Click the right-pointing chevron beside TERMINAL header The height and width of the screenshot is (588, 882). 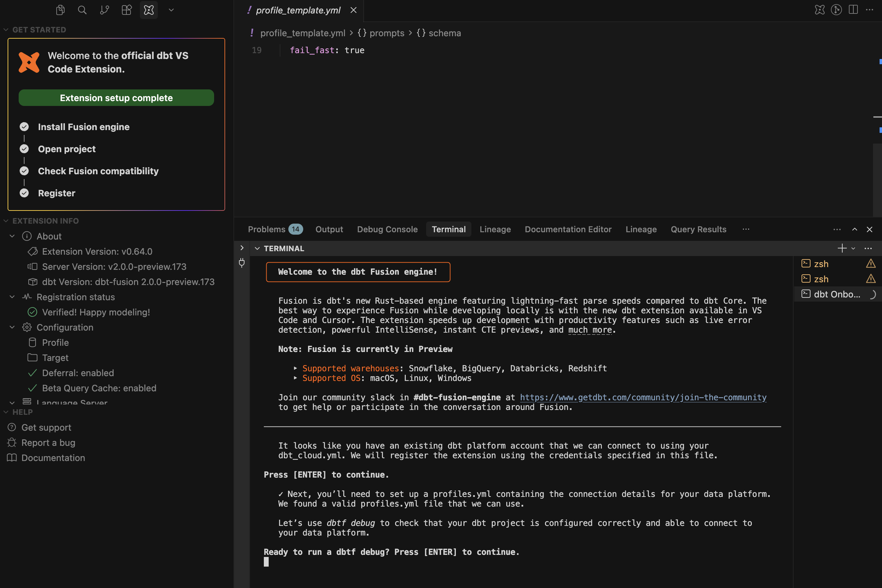[x=242, y=248]
